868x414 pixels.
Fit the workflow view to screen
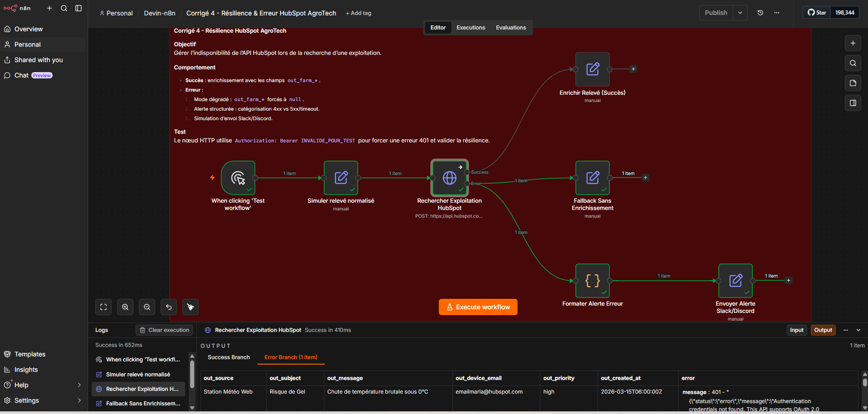tap(103, 307)
